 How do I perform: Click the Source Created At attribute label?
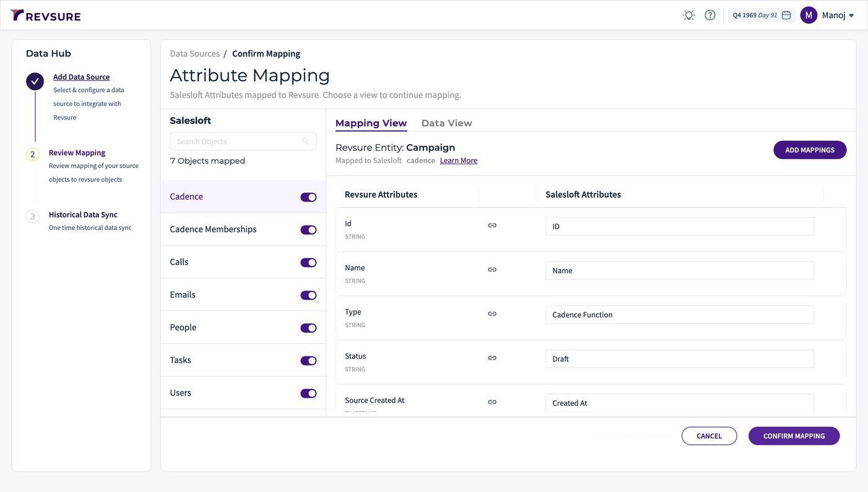(x=374, y=400)
